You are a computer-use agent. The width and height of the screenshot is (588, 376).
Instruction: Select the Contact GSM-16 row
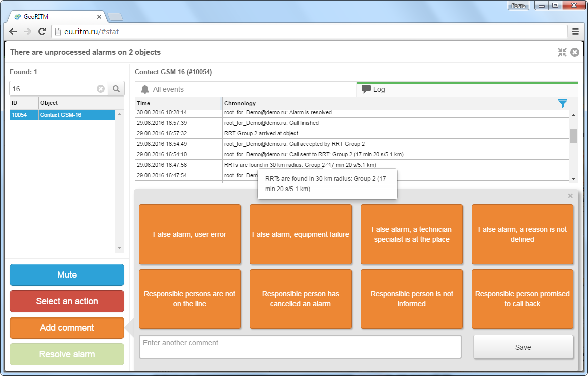pyautogui.click(x=62, y=115)
